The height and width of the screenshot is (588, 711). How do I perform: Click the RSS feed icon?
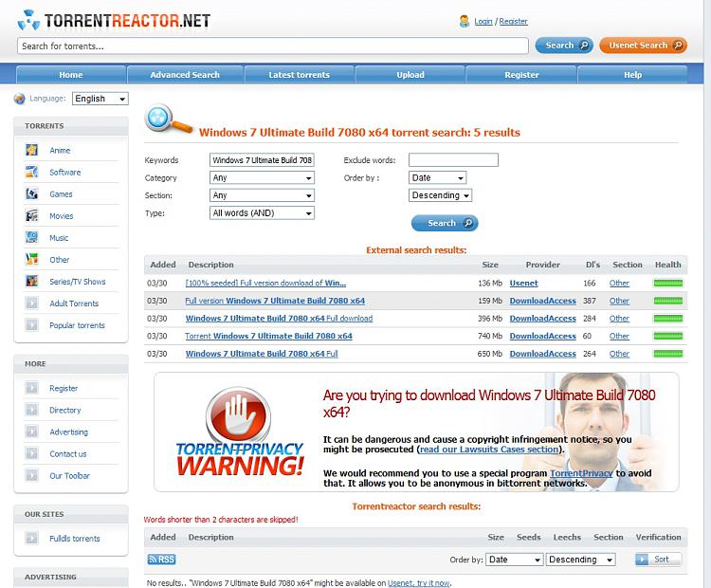click(162, 560)
